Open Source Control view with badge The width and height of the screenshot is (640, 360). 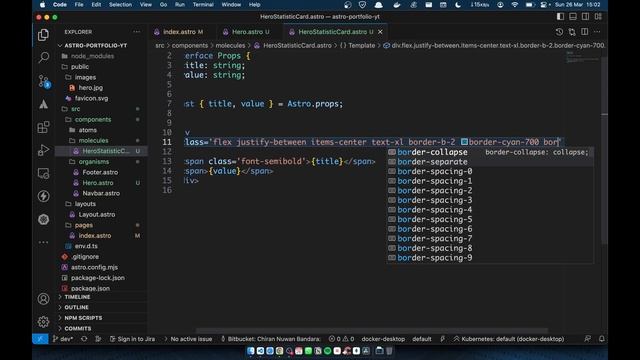tap(44, 81)
